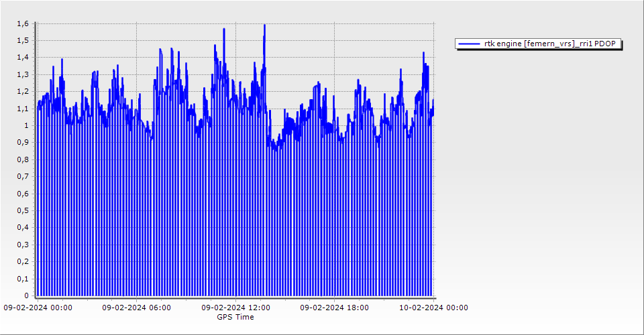Viewport: 644px width, 335px height.
Task: Click the 1,2 y-axis tick label
Action: tap(23, 91)
